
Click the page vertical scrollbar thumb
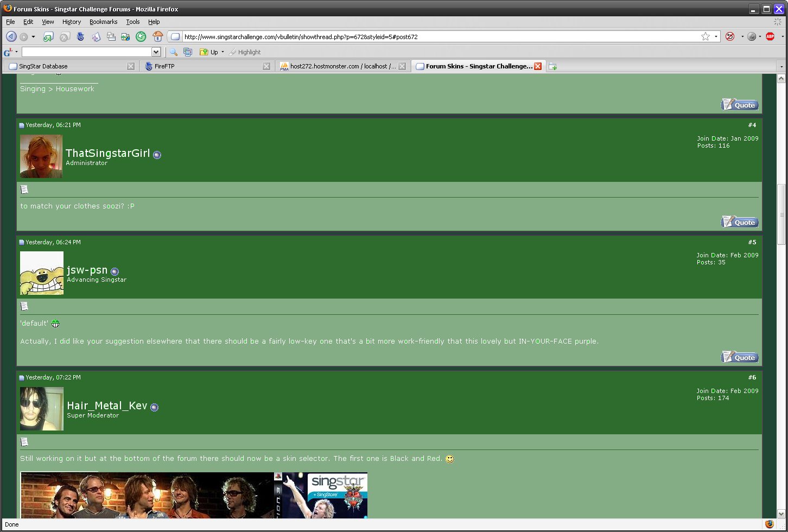click(781, 214)
